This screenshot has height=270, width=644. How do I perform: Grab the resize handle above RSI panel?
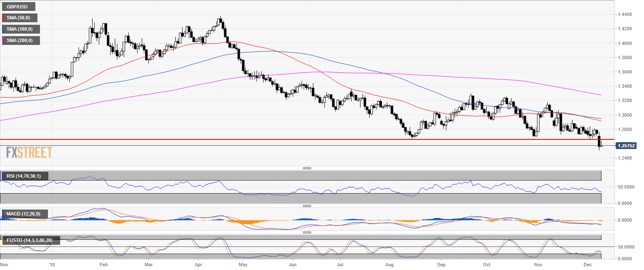tap(307, 168)
